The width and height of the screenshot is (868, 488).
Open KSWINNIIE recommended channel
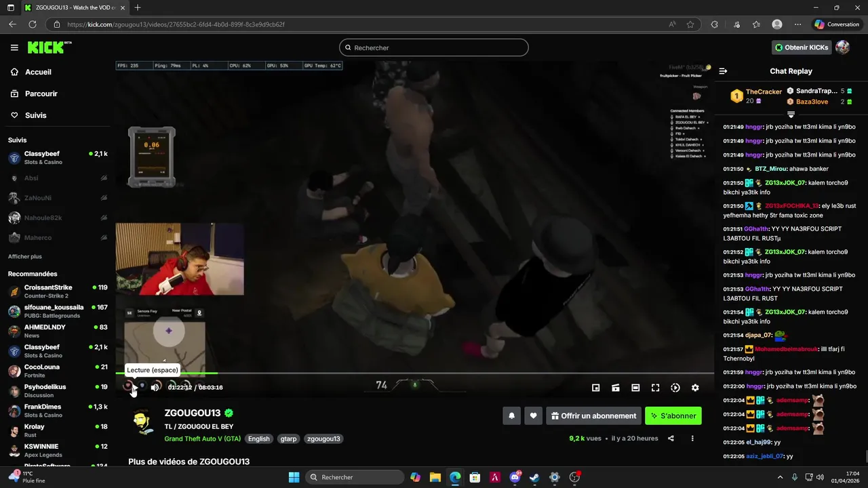58,450
